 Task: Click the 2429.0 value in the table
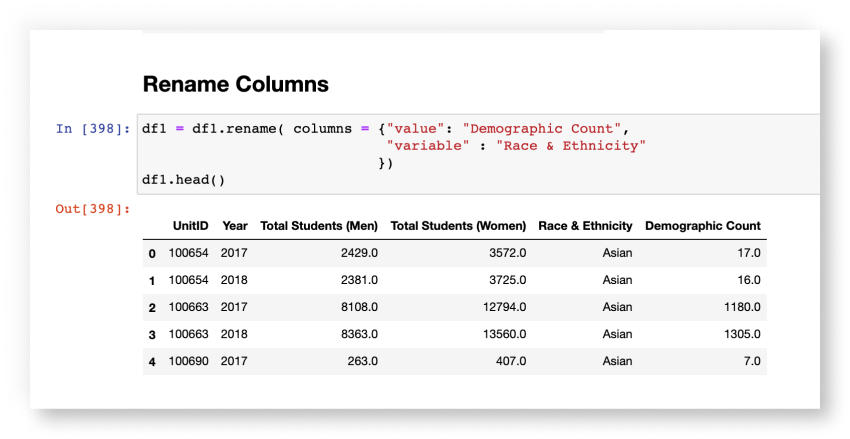click(356, 254)
